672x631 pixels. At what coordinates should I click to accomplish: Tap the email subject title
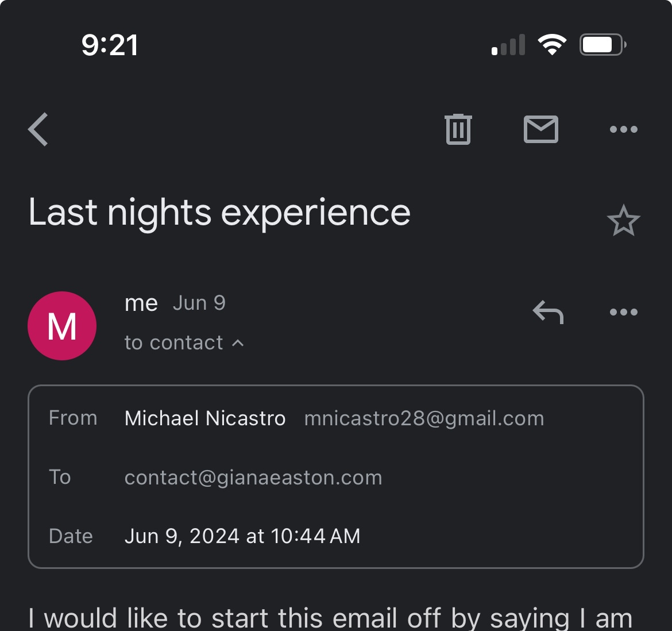(x=219, y=213)
